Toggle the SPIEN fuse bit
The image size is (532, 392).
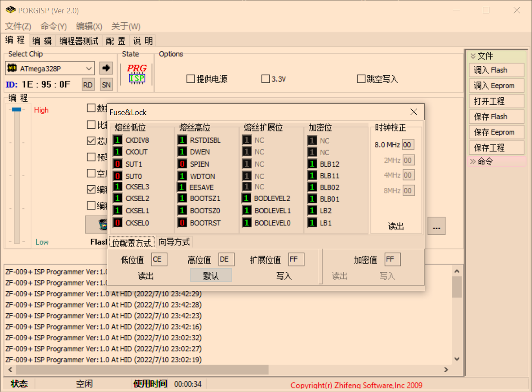click(182, 164)
